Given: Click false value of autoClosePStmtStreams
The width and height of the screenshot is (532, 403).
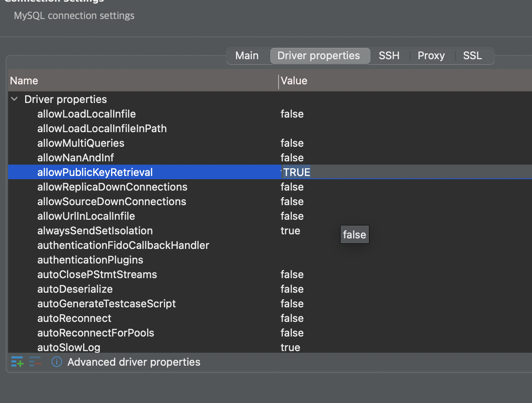Looking at the screenshot, I should pyautogui.click(x=292, y=274).
